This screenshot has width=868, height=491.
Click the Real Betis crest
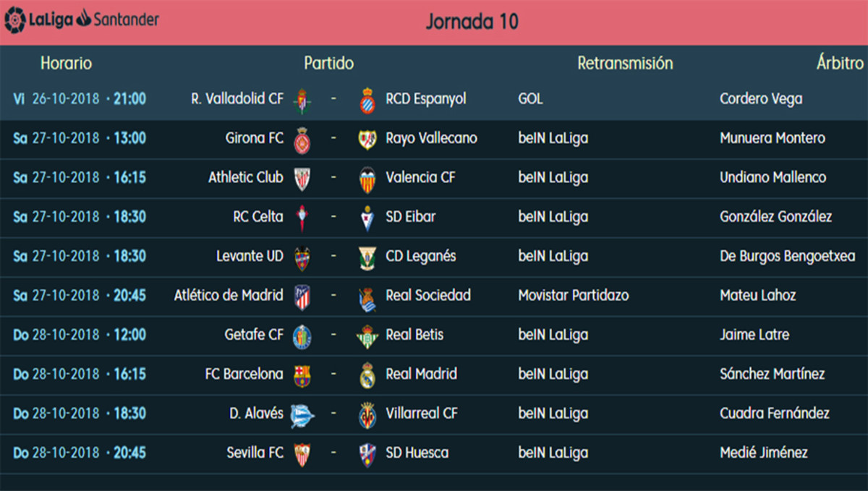(x=367, y=336)
